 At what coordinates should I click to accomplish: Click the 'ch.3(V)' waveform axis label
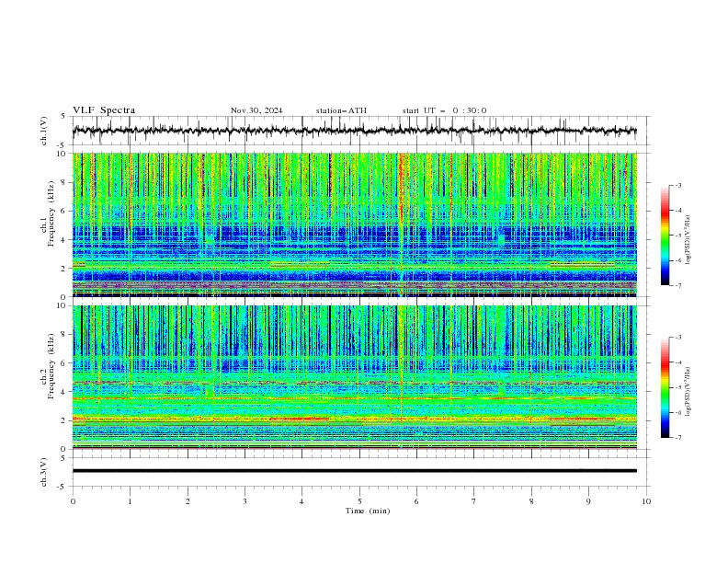click(44, 472)
